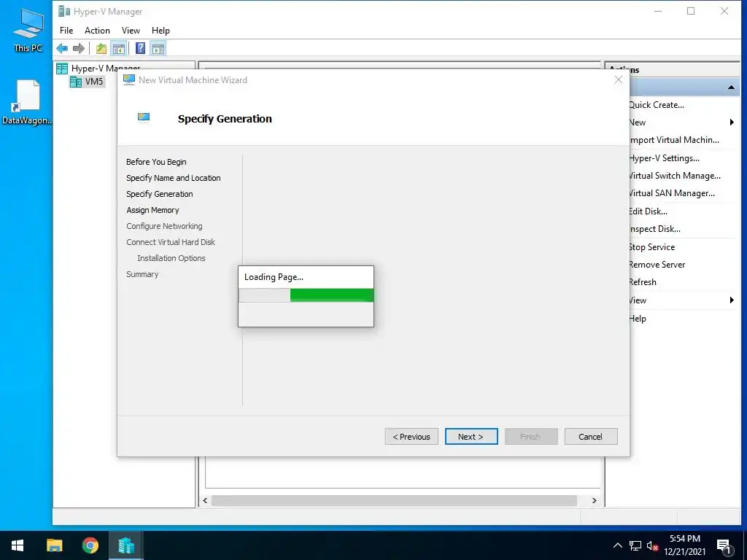This screenshot has width=747, height=560.
Task: Click the horizontal scrollbar track
Action: 395,500
